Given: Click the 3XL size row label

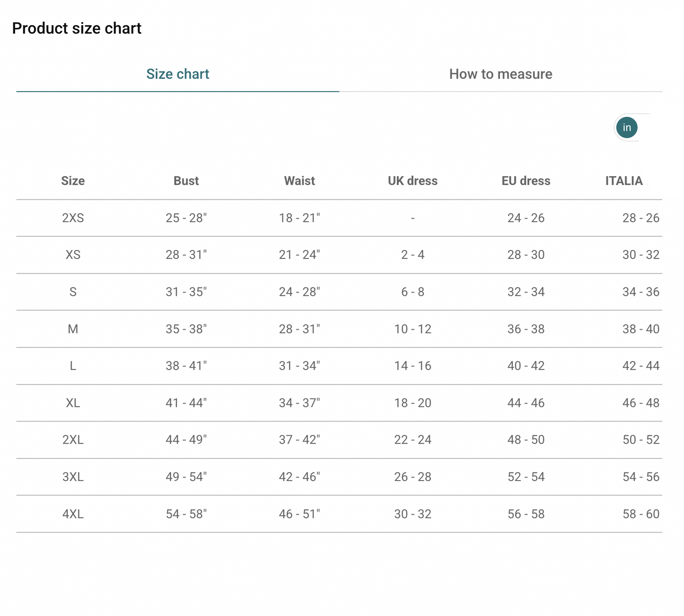Looking at the screenshot, I should (73, 477).
